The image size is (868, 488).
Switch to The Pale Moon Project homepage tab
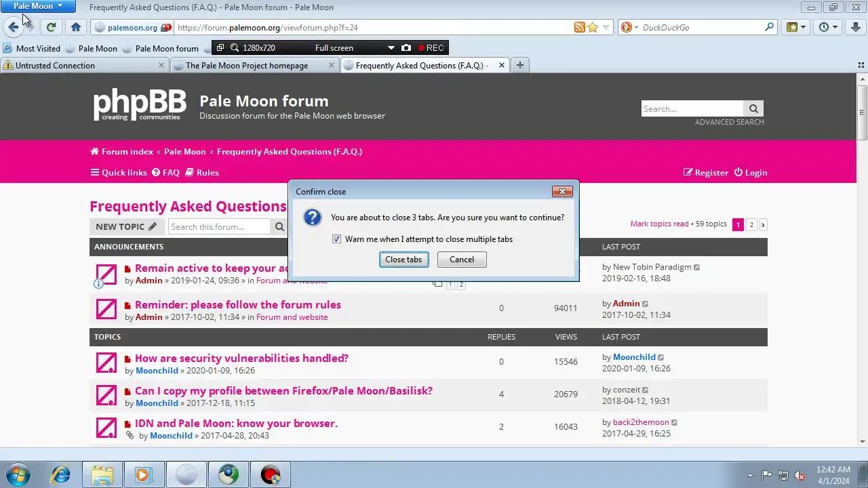click(254, 66)
